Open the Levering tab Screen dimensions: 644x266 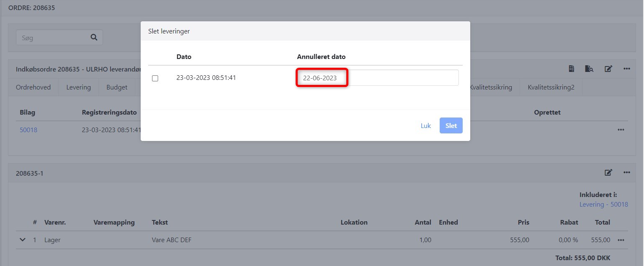click(x=78, y=87)
